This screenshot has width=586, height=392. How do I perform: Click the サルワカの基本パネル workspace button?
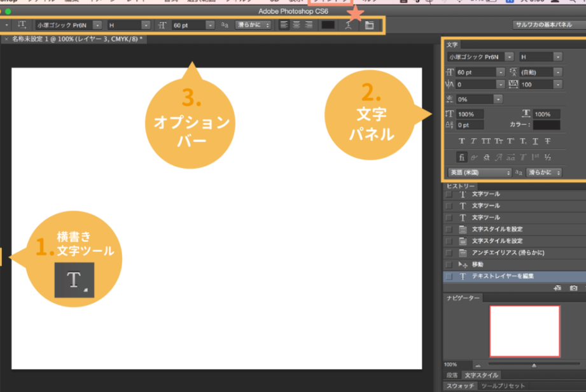tap(548, 25)
